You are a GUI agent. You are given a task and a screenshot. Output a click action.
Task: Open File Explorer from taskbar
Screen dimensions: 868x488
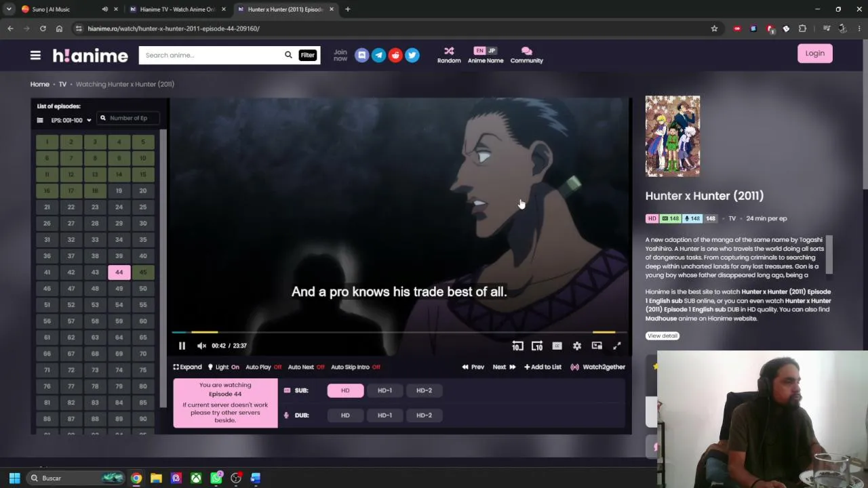[x=156, y=478]
